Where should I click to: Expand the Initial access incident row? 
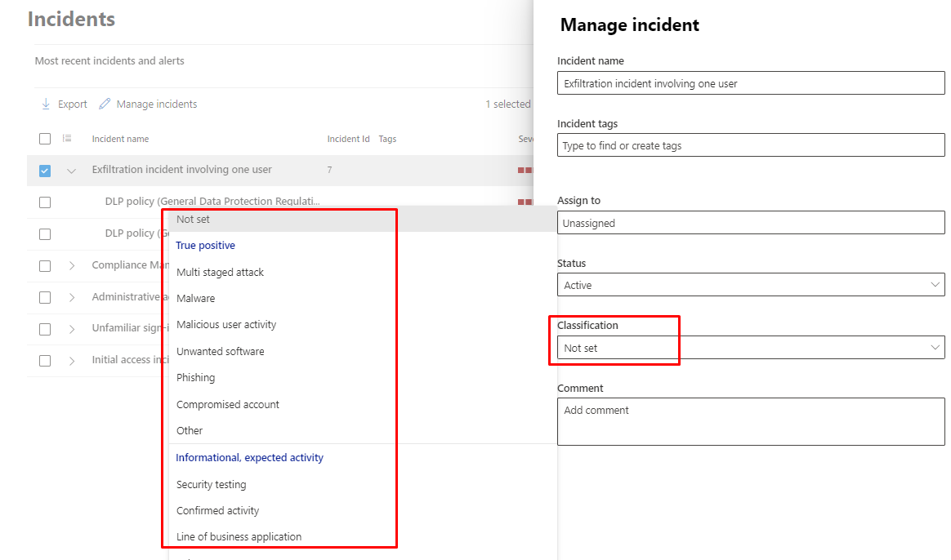pos(72,361)
